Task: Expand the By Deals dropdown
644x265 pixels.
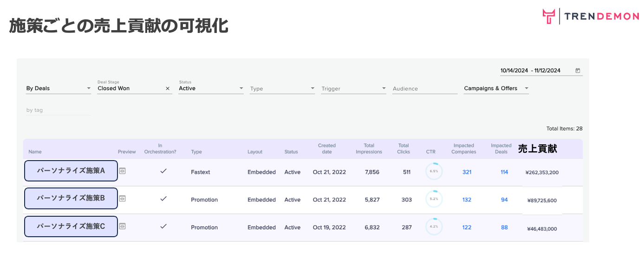Action: (59, 89)
